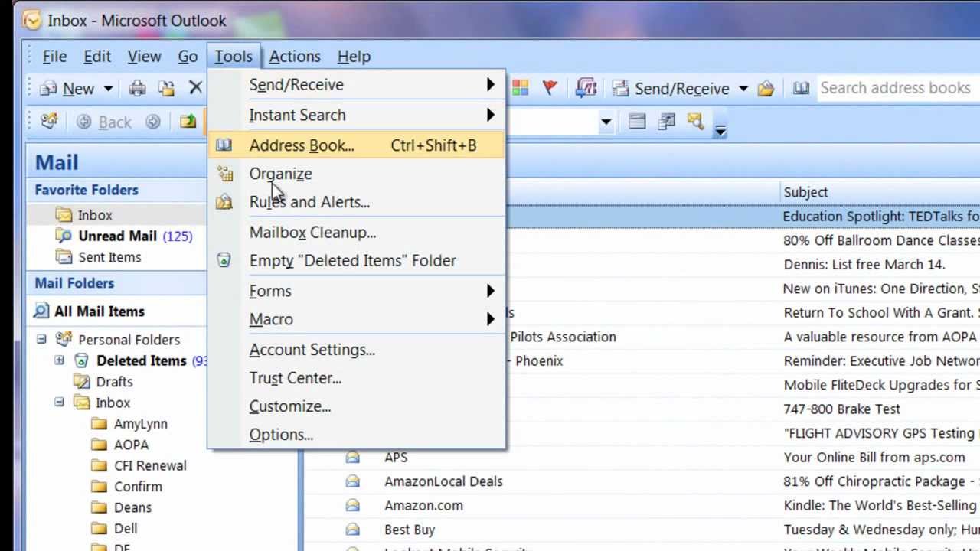Screen dimensions: 980x551
Task: Open the View menu
Action: (144, 57)
